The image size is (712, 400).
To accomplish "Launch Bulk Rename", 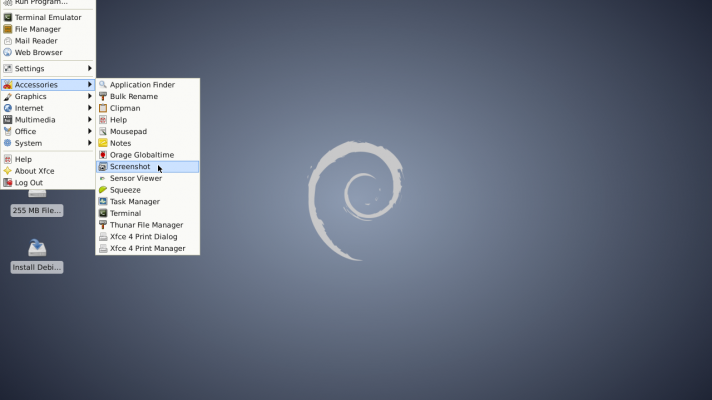I will pos(148,97).
